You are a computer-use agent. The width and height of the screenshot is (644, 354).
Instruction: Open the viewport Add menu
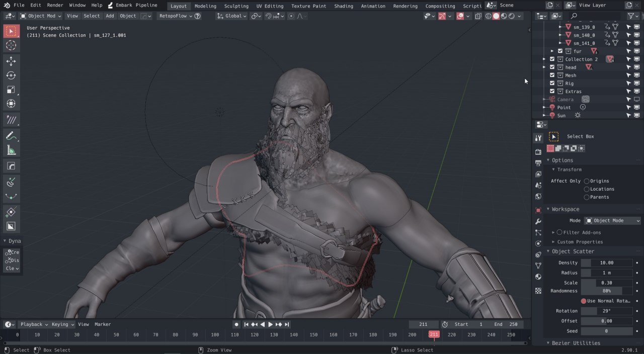pos(110,16)
